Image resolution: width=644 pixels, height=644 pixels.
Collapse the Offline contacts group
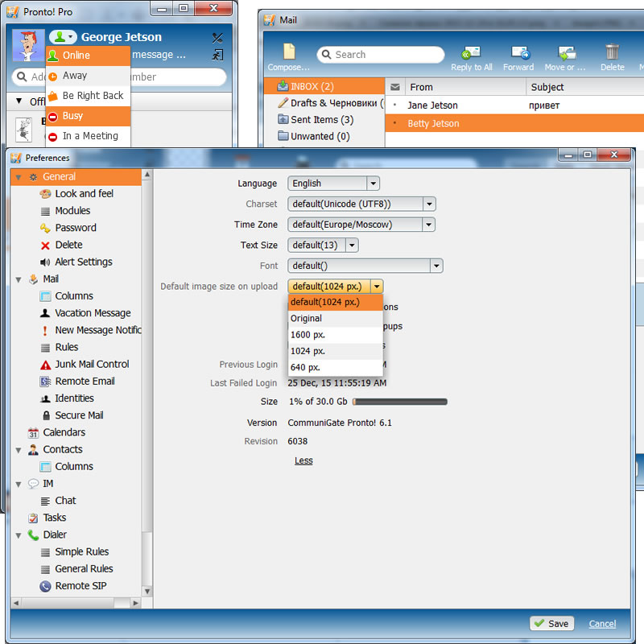point(19,101)
